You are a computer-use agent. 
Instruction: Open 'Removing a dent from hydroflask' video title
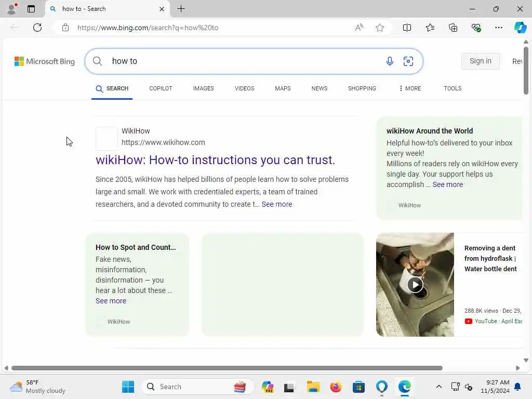point(490,259)
